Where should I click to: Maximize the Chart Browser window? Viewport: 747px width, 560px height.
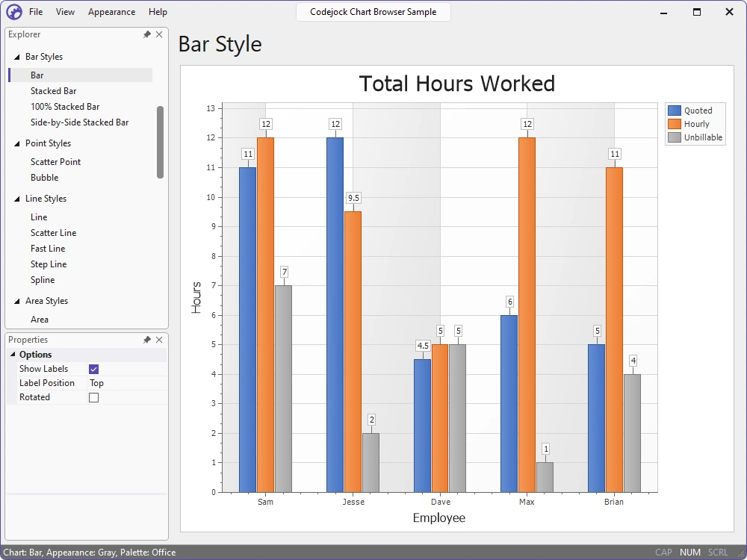tap(696, 12)
